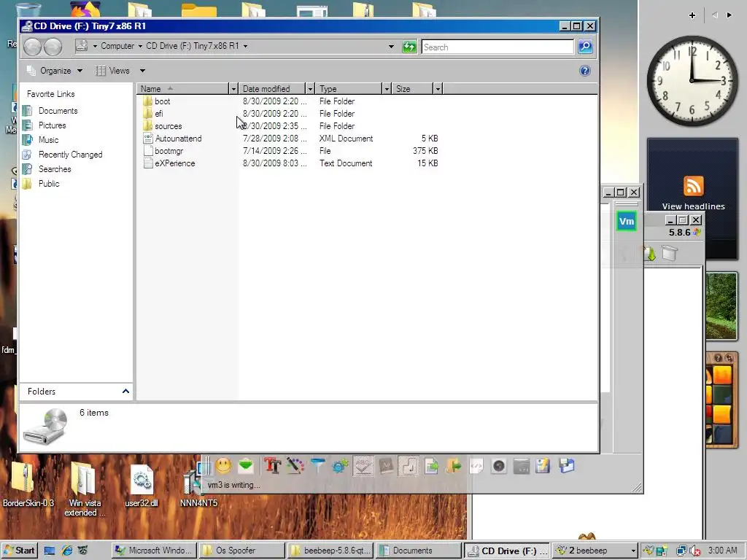
Task: Open Documents favorite link
Action: click(58, 111)
